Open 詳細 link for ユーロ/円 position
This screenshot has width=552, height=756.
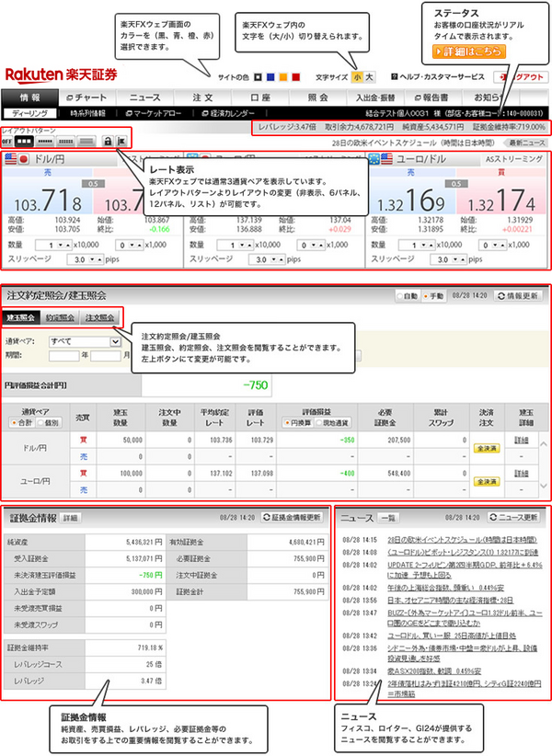[x=521, y=474]
